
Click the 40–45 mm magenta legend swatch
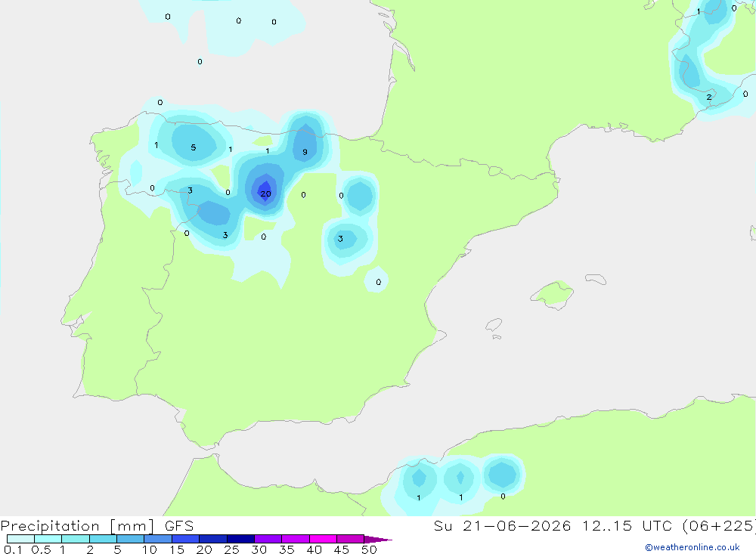[x=323, y=539]
